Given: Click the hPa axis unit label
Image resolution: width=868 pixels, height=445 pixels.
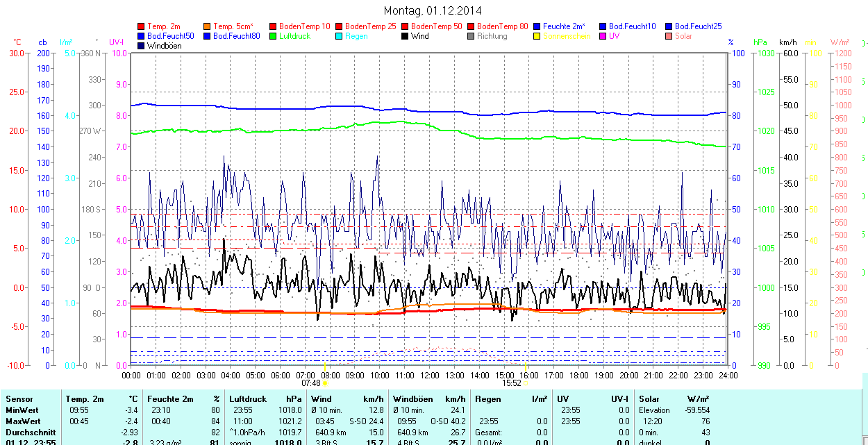Looking at the screenshot, I should click(x=760, y=42).
